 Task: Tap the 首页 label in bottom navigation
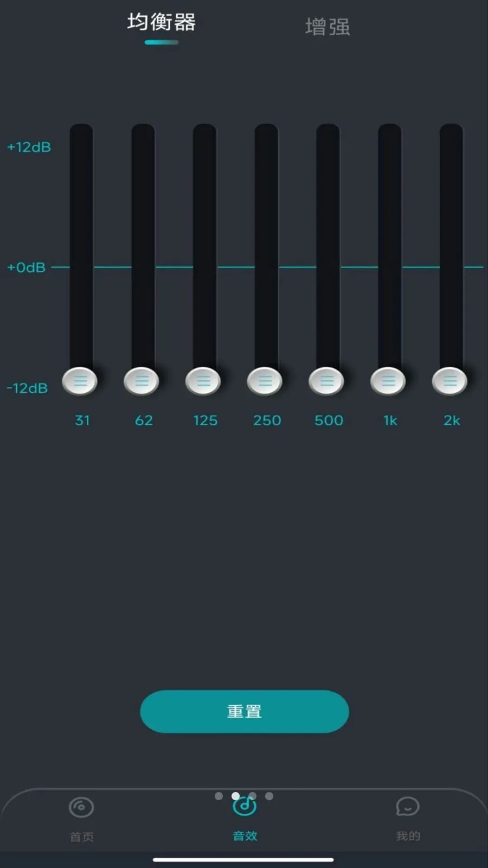(81, 837)
